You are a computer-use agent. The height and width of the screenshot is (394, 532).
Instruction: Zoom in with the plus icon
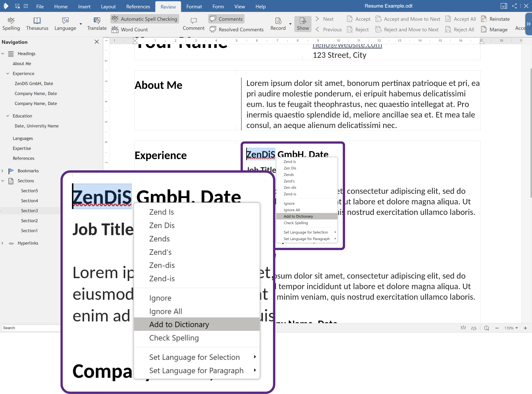pyautogui.click(x=525, y=328)
